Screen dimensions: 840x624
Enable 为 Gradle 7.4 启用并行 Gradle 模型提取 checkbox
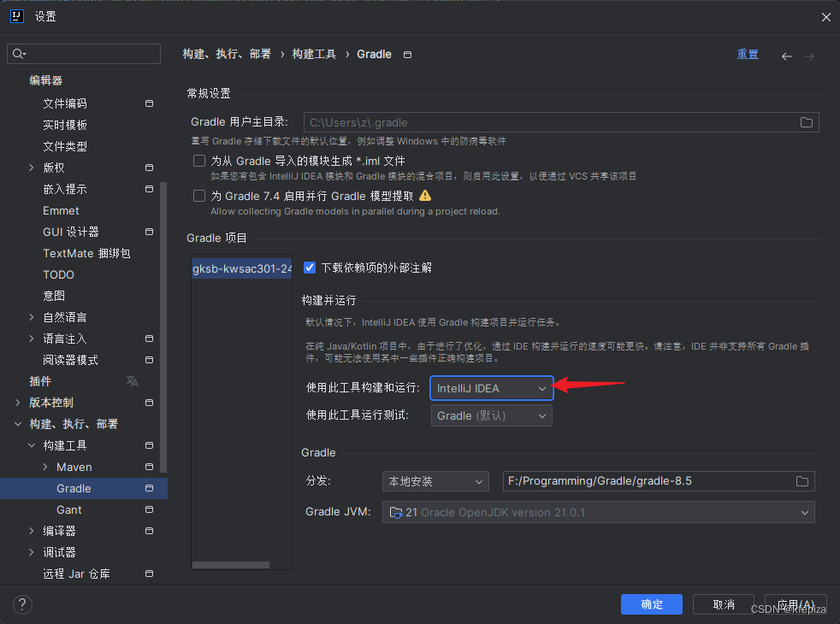click(199, 196)
